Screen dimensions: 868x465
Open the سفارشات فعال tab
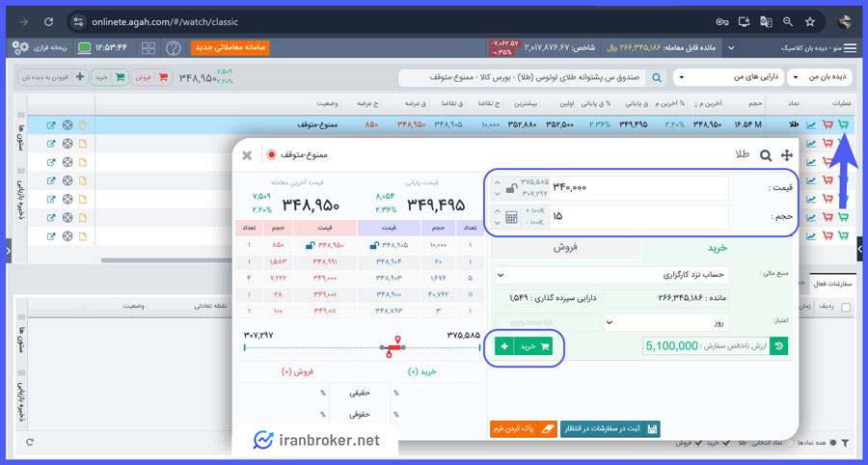click(x=832, y=284)
